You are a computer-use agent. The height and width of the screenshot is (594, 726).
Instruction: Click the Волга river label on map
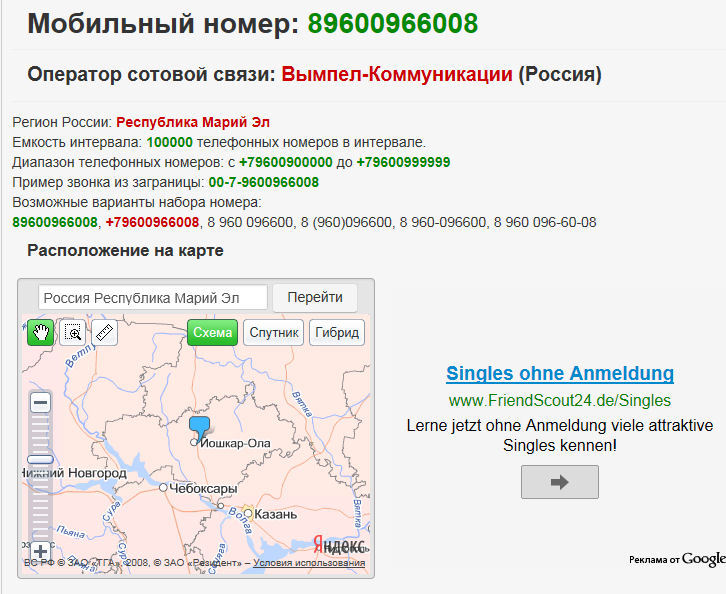[x=240, y=520]
